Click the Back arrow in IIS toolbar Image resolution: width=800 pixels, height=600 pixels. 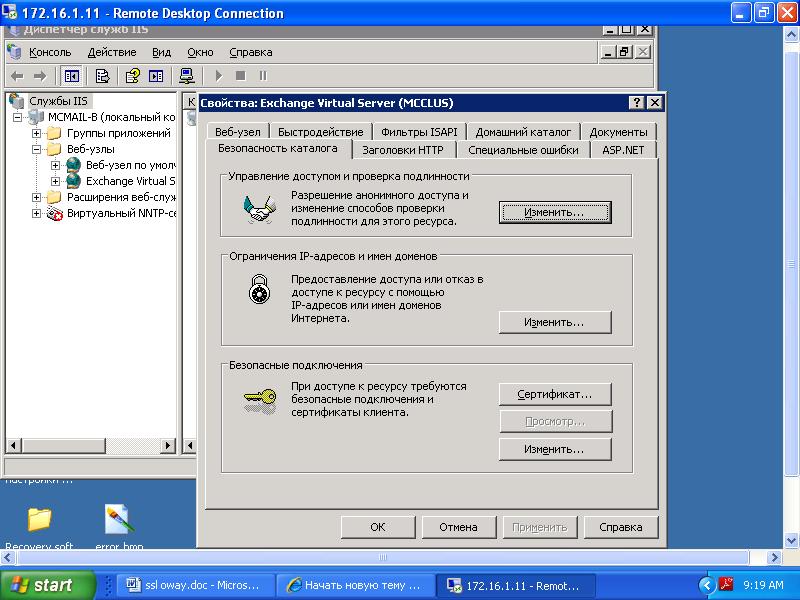tap(17, 76)
